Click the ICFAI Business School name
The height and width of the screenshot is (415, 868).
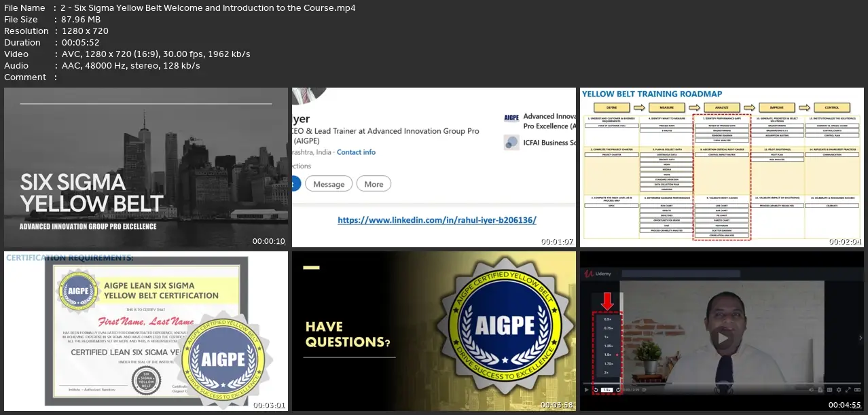[x=549, y=143]
